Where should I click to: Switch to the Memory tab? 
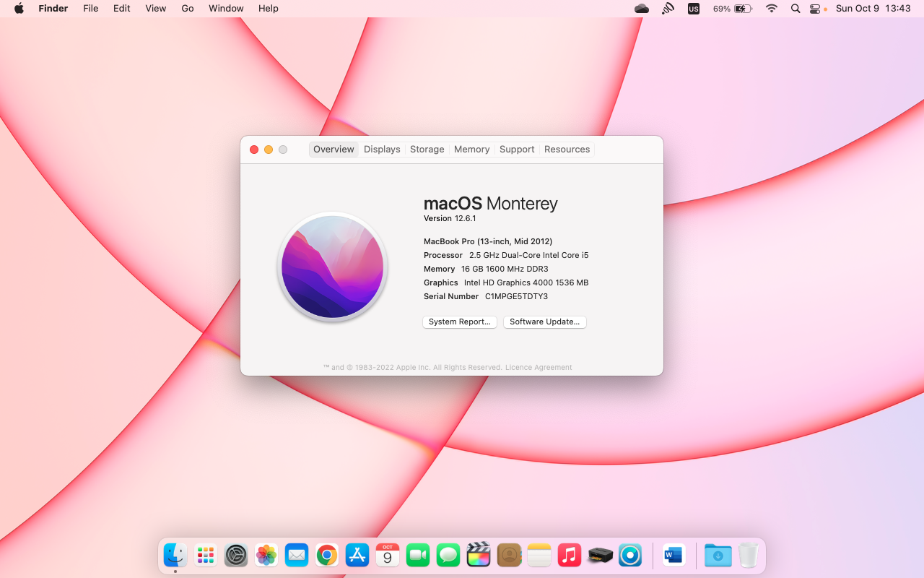pyautogui.click(x=472, y=150)
